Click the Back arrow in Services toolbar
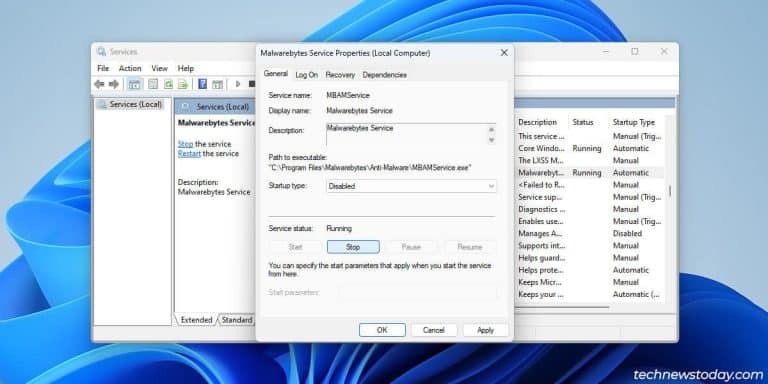The image size is (768, 384). 99,84
